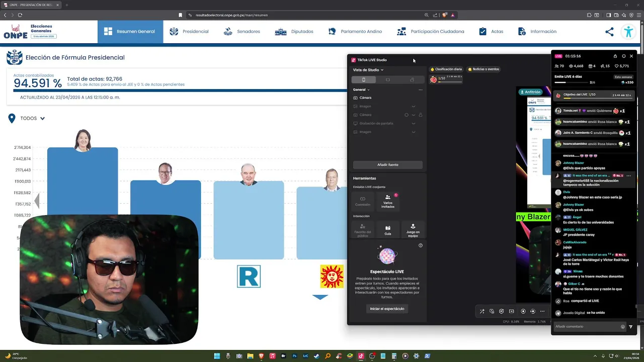Toggle the lock icon on the dimmed Cámara source
644x362 pixels.
(421, 115)
